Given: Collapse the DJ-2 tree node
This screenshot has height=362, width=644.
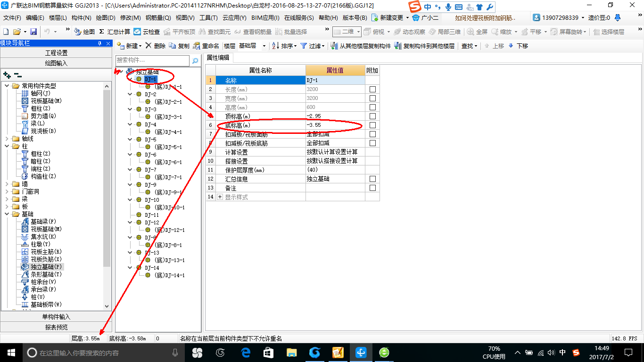Looking at the screenshot, I should (x=131, y=94).
